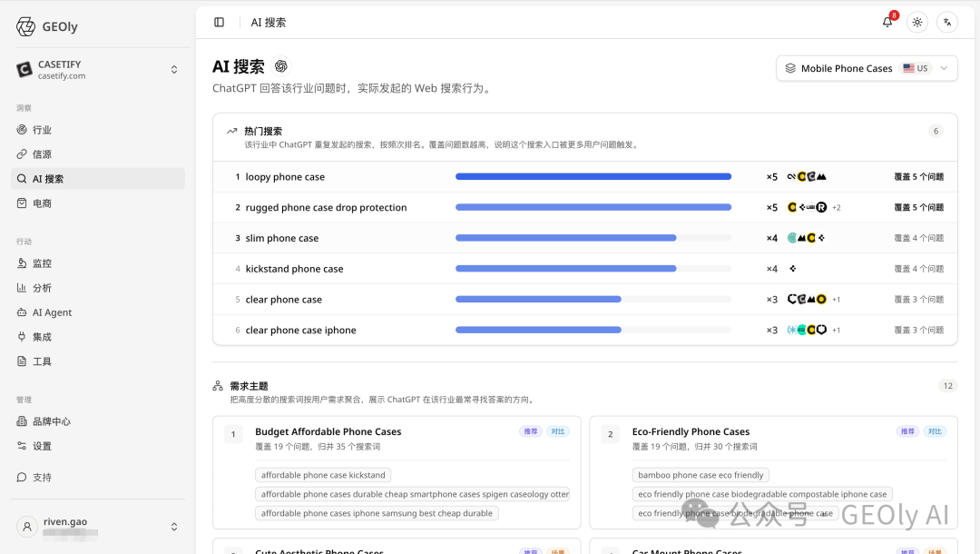Click 对比 tag on Eco-Friendly card
980x554 pixels.
pos(935,431)
